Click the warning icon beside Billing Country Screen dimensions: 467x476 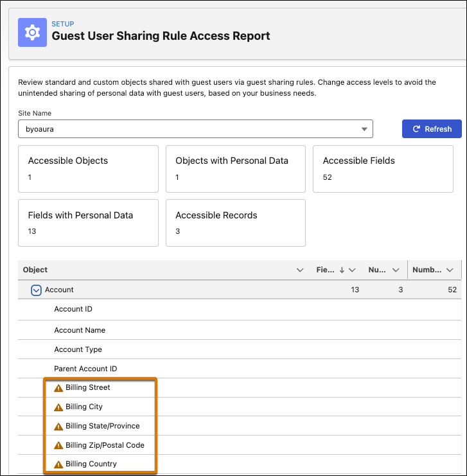[58, 464]
